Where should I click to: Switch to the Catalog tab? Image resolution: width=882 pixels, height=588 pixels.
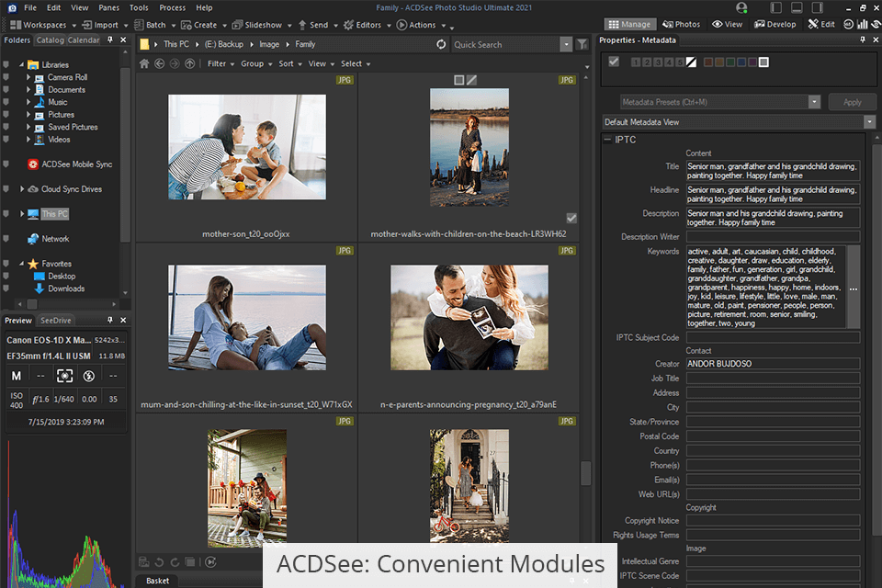(50, 40)
